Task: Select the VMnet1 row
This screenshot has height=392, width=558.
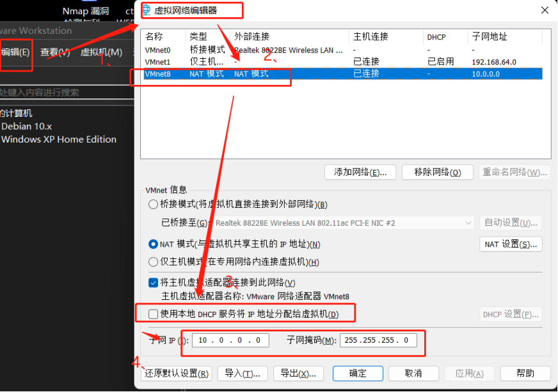Action: pyautogui.click(x=343, y=62)
